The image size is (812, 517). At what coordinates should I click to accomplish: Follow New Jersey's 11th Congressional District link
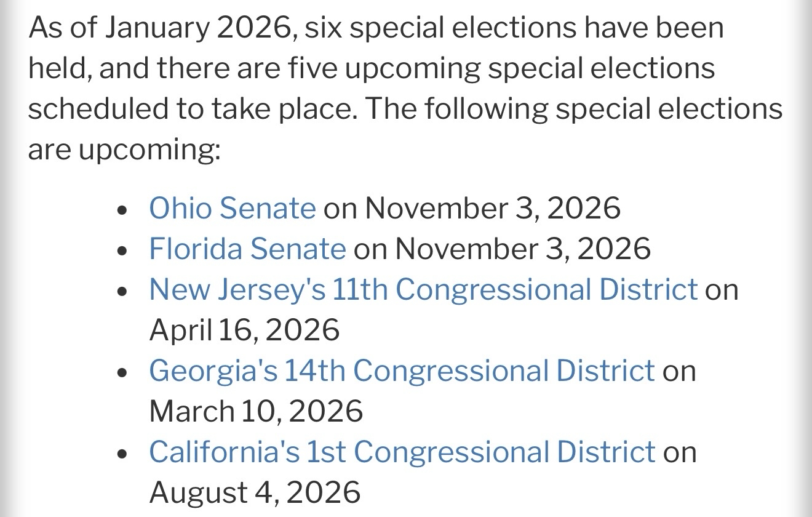point(423,289)
